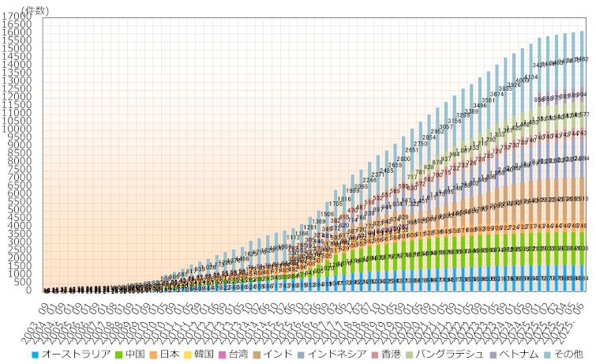Select the インドネシア legend label

click(337, 354)
